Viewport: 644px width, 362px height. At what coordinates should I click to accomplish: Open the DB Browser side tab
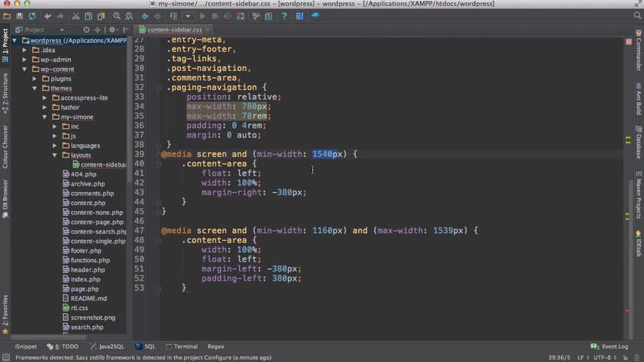pyautogui.click(x=5, y=198)
